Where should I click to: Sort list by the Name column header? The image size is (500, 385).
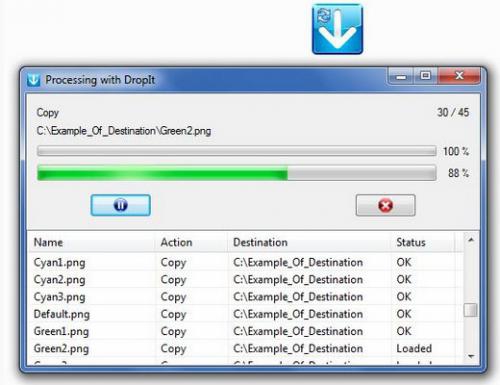91,242
